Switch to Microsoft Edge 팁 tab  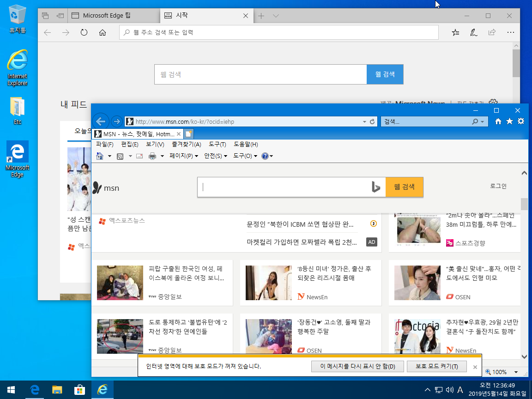(x=114, y=16)
